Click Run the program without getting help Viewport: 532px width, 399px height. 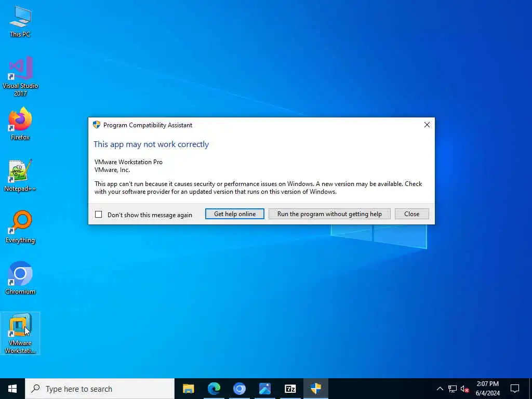[329, 214]
